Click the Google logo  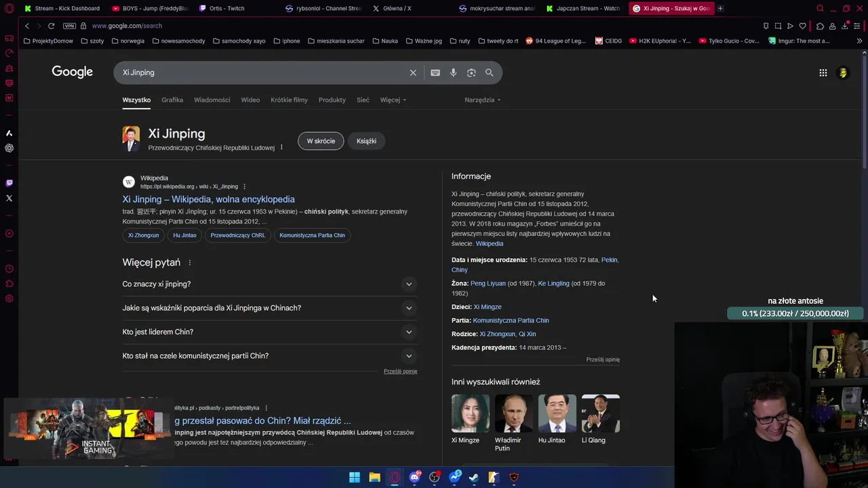pos(72,73)
